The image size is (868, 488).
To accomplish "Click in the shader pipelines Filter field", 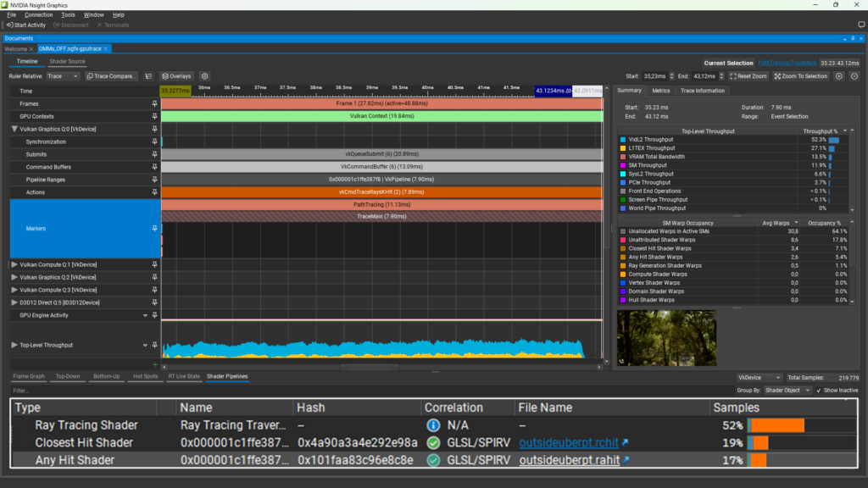I will pos(371,391).
